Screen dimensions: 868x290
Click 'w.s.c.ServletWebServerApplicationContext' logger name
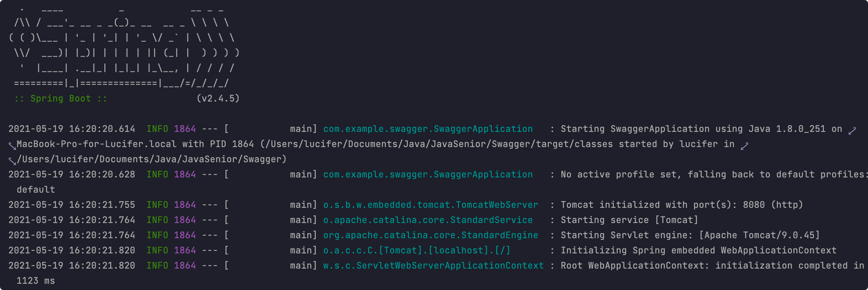click(434, 265)
